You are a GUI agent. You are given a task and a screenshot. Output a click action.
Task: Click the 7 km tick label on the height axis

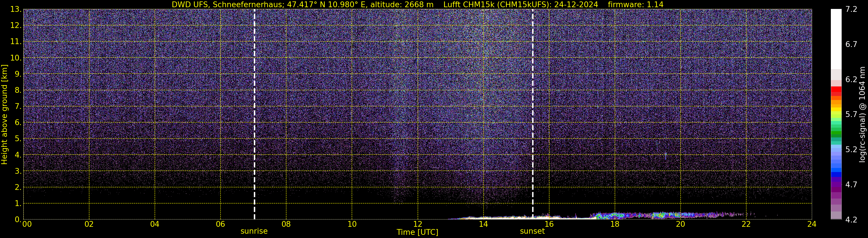click(18, 106)
